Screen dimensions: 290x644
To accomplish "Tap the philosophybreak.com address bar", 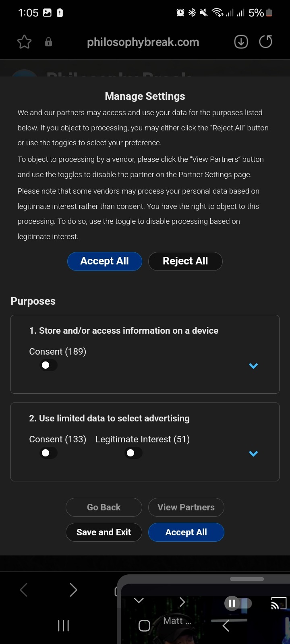I will click(x=143, y=42).
